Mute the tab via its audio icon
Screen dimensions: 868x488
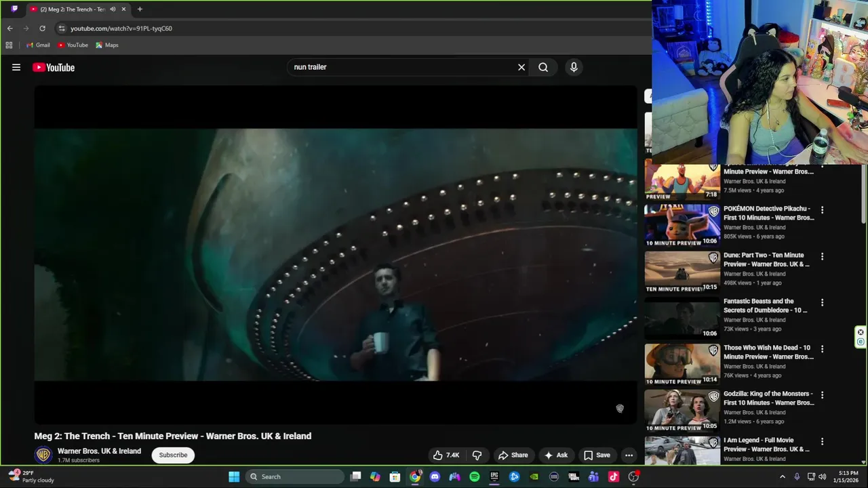(113, 9)
